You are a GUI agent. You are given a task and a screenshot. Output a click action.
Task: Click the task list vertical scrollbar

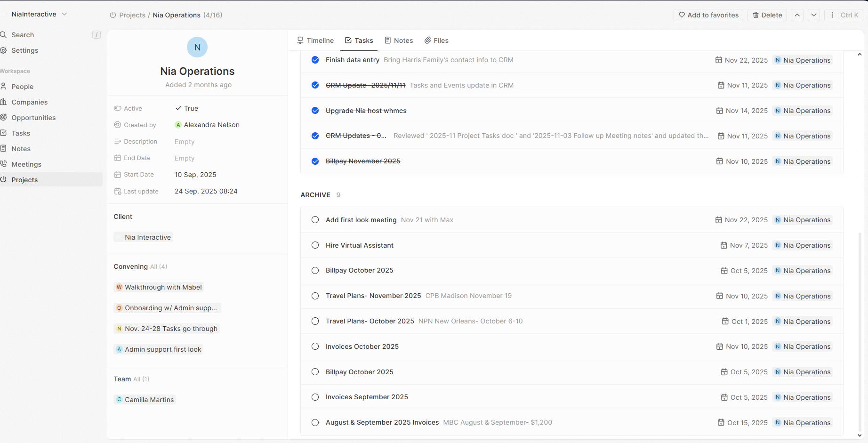click(860, 330)
